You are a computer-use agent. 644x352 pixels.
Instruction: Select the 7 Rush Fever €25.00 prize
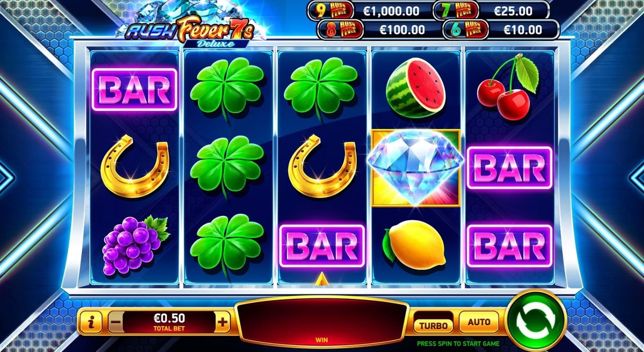tap(492, 10)
